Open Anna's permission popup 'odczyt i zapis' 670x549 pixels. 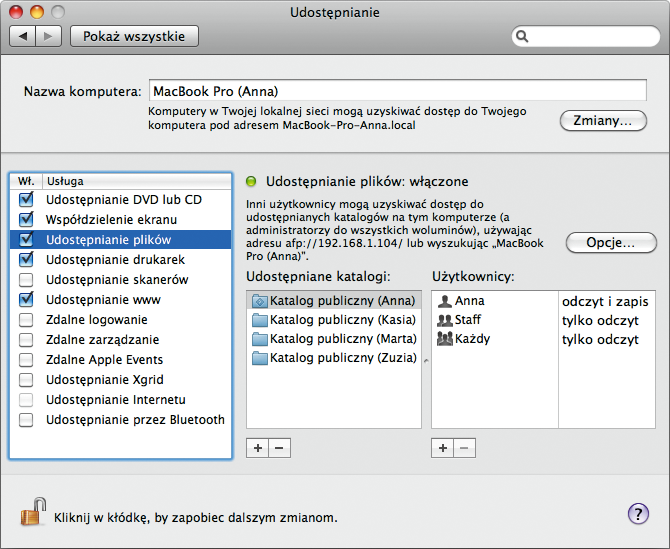[x=606, y=302]
